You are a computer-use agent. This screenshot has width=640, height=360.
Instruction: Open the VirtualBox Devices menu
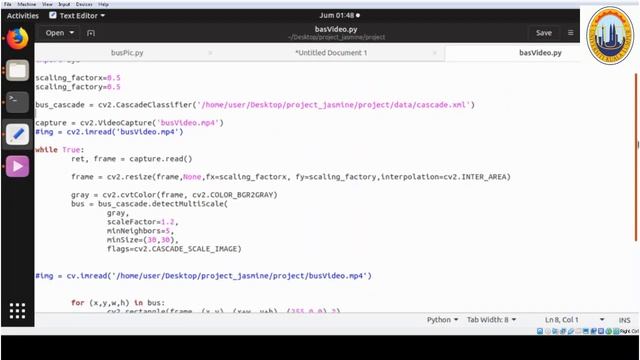click(x=84, y=4)
